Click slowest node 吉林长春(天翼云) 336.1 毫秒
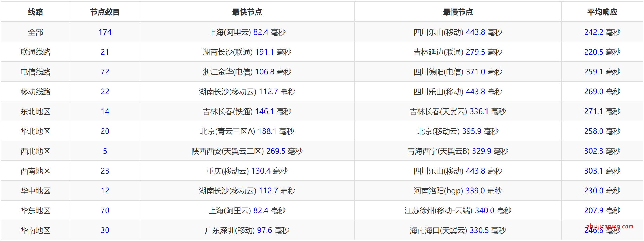 point(458,111)
